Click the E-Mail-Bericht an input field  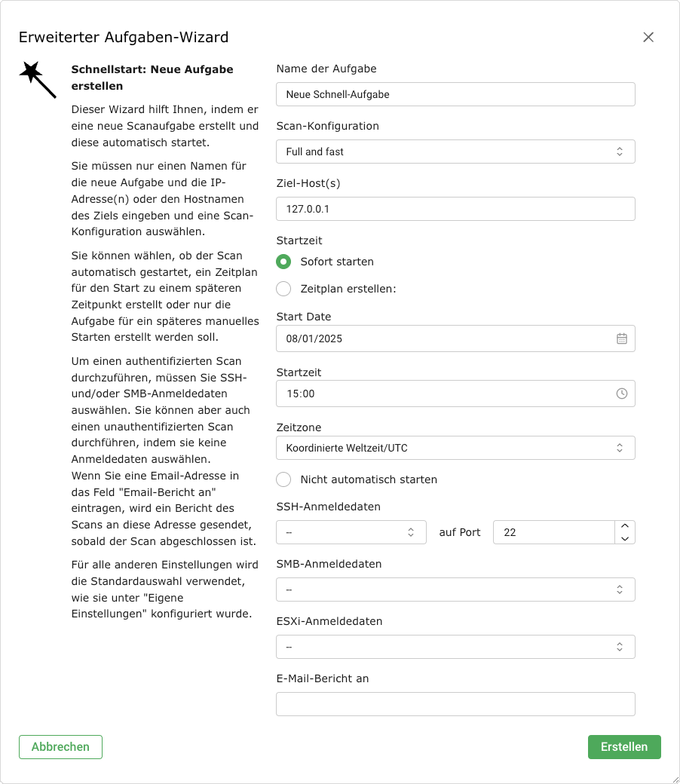click(x=455, y=704)
